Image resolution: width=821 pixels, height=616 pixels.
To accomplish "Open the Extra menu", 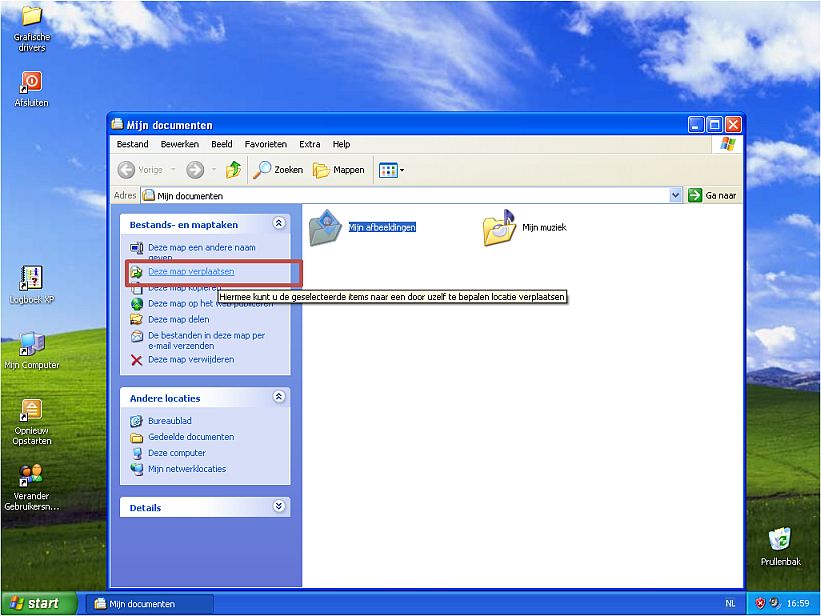I will coord(309,143).
